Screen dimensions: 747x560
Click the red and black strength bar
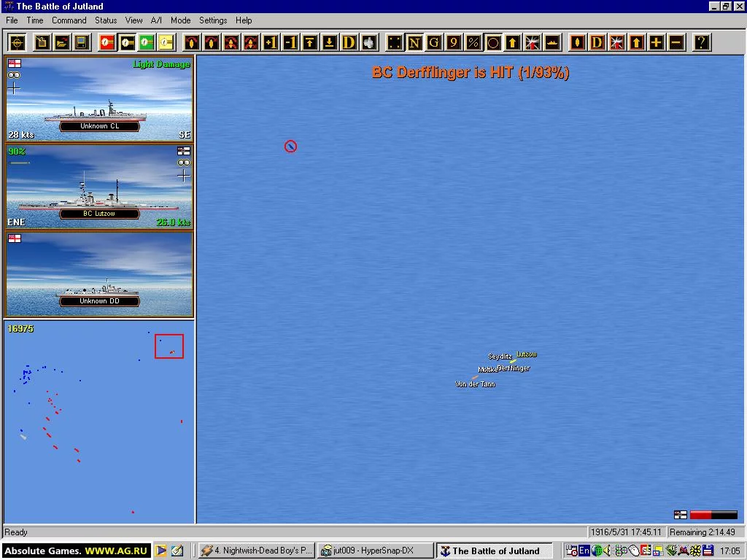pos(713,515)
